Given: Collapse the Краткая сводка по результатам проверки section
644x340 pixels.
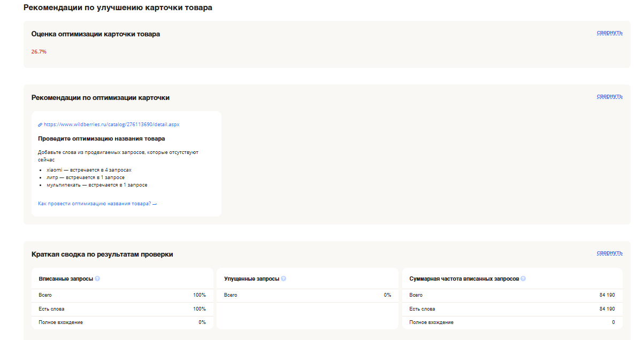Looking at the screenshot, I should (609, 253).
